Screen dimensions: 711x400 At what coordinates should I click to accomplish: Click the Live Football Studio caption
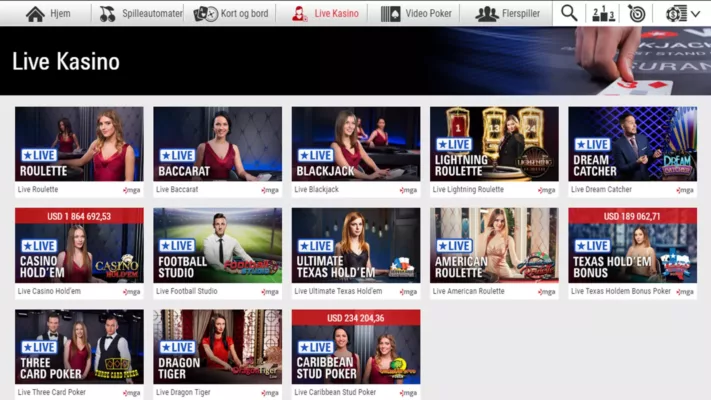coord(186,291)
